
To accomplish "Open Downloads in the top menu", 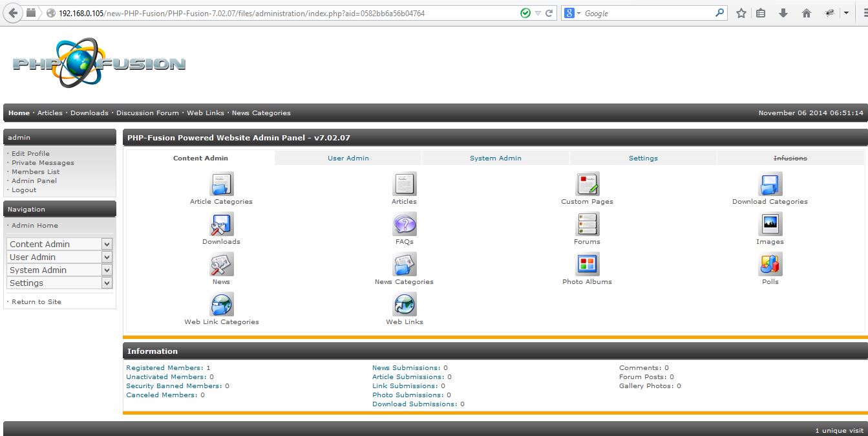I will coord(89,113).
